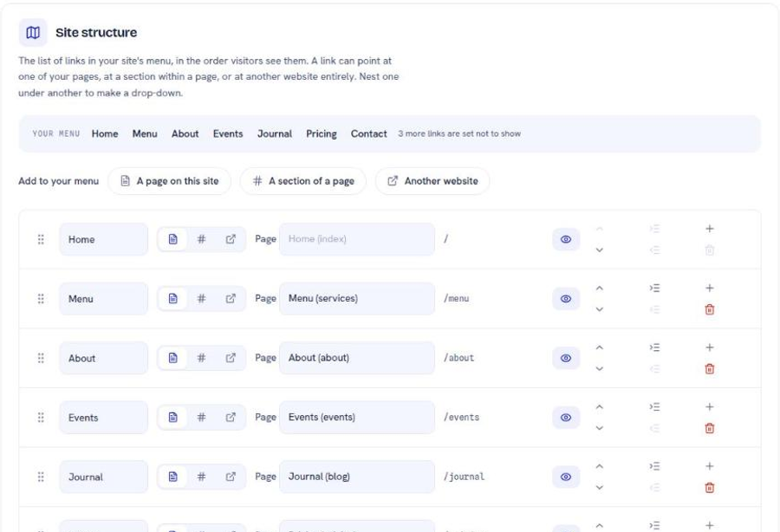Open the About (about) page dropdown

tap(357, 358)
